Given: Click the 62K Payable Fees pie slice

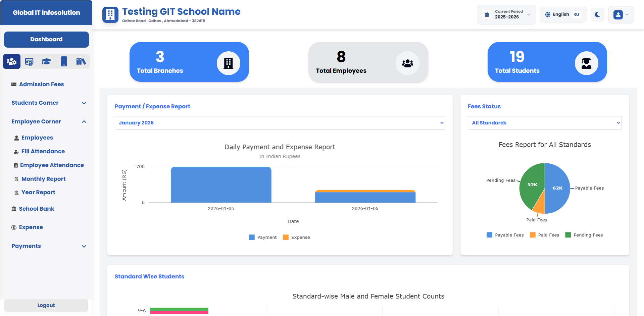Looking at the screenshot, I should [557, 188].
